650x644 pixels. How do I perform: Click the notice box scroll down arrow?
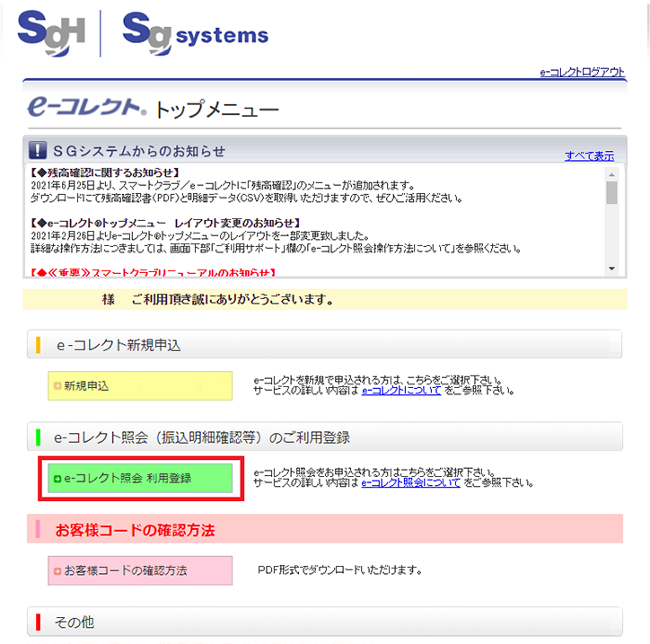[x=611, y=269]
